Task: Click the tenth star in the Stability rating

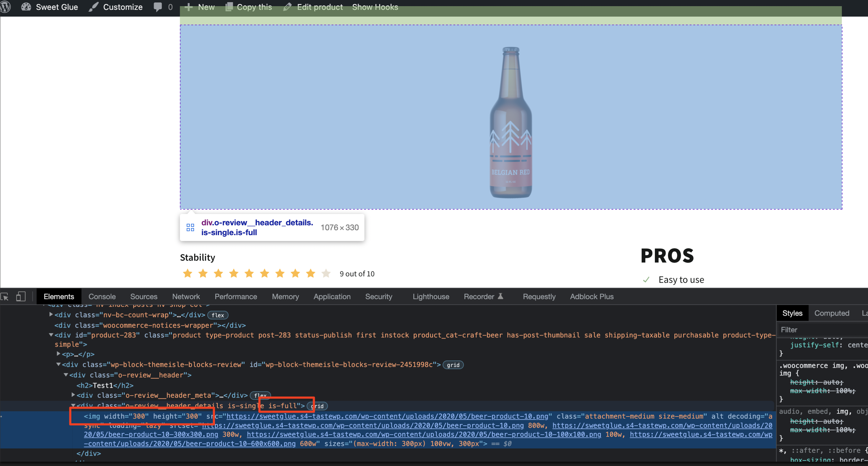Action: coord(326,273)
